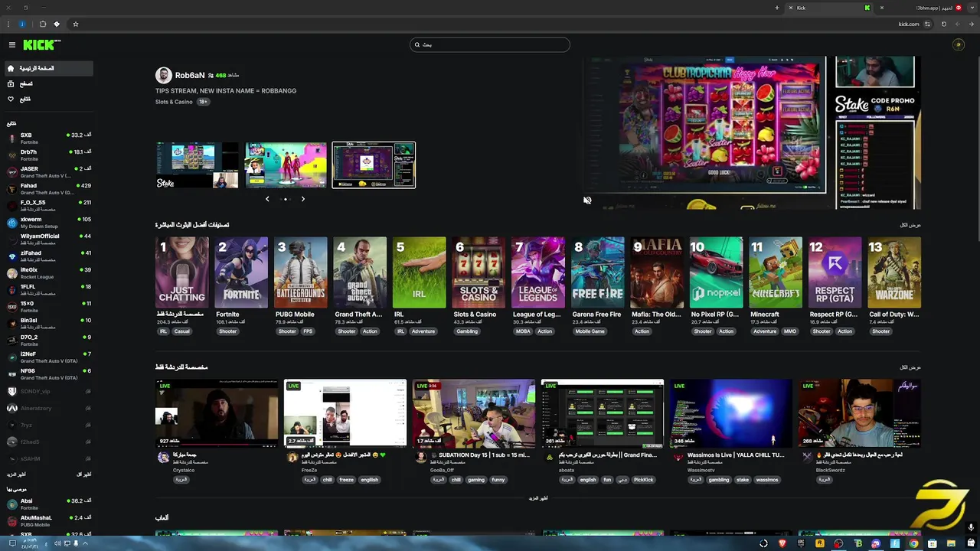Open Drb7h channel in sidebar
The image size is (980, 551).
coord(49,155)
